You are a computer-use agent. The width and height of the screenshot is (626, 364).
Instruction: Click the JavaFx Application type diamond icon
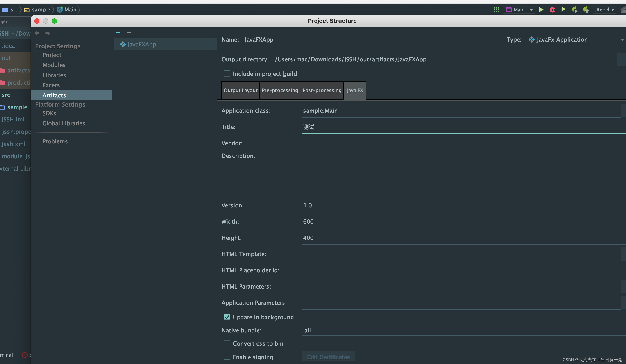(531, 39)
